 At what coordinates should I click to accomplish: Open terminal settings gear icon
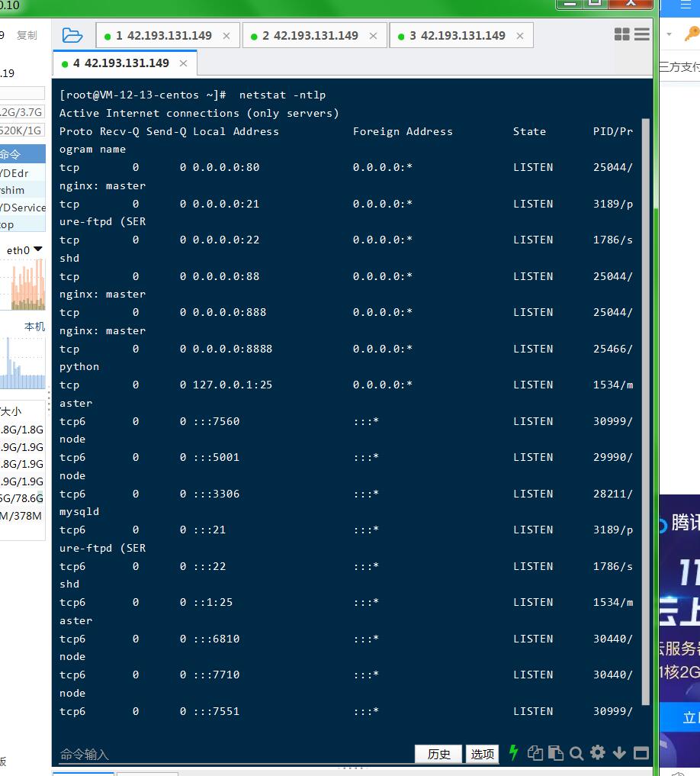[x=598, y=753]
